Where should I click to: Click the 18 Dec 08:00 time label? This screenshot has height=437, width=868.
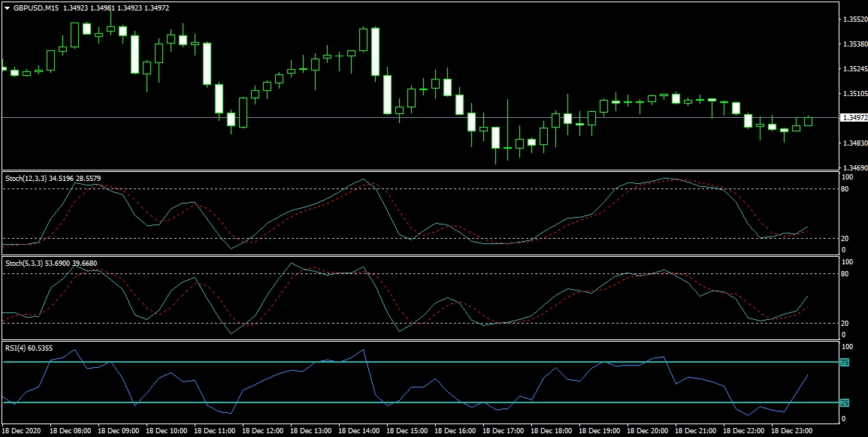71,432
